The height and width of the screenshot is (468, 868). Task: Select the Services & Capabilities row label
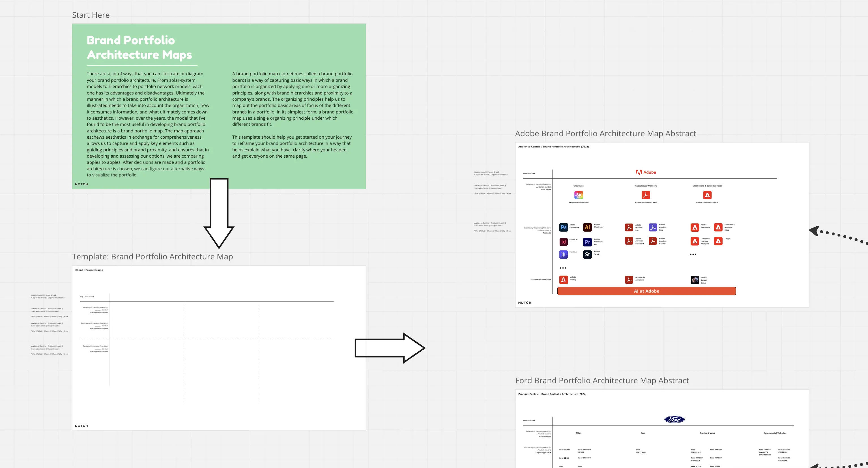tap(540, 279)
